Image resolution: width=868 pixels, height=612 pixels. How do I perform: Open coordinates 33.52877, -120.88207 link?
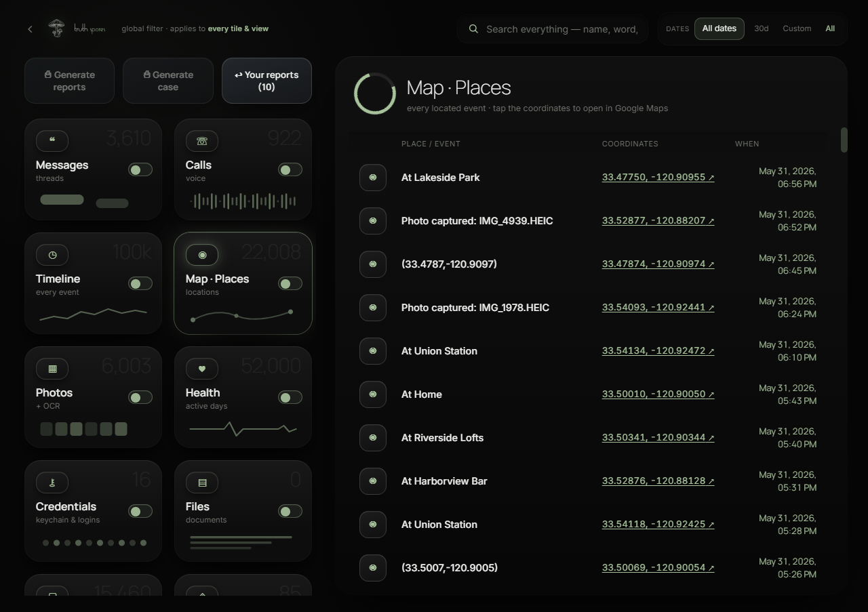point(658,221)
